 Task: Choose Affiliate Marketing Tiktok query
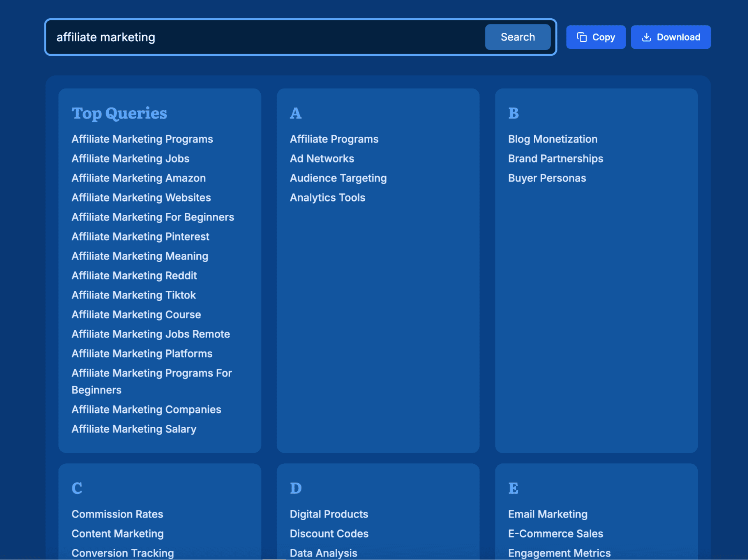pyautogui.click(x=134, y=295)
